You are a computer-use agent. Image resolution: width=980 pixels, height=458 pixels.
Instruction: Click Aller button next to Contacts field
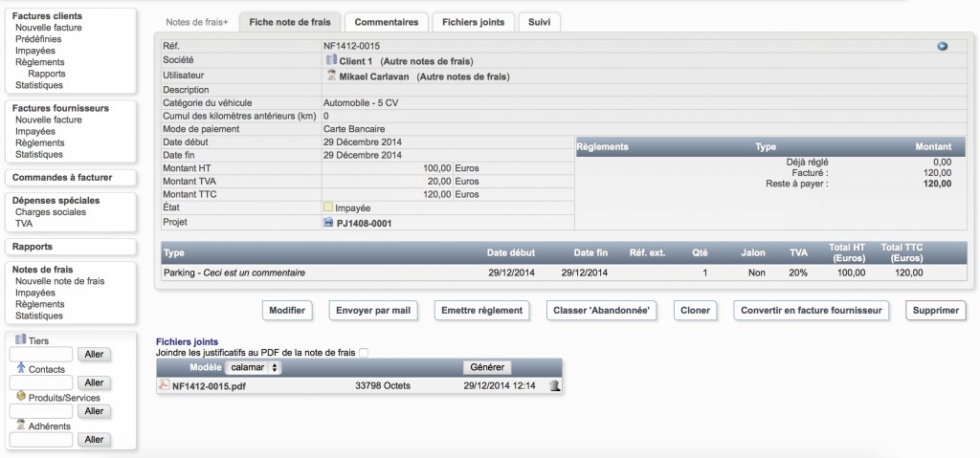(94, 382)
